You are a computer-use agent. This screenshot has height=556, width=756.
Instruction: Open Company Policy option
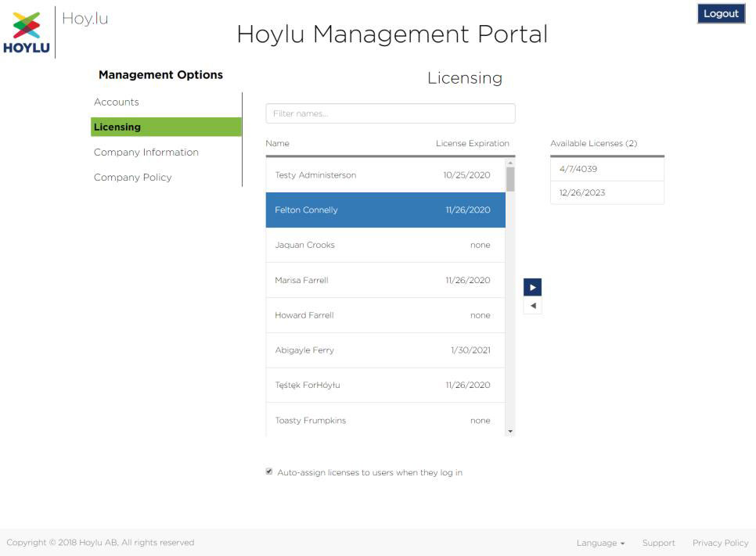point(132,178)
